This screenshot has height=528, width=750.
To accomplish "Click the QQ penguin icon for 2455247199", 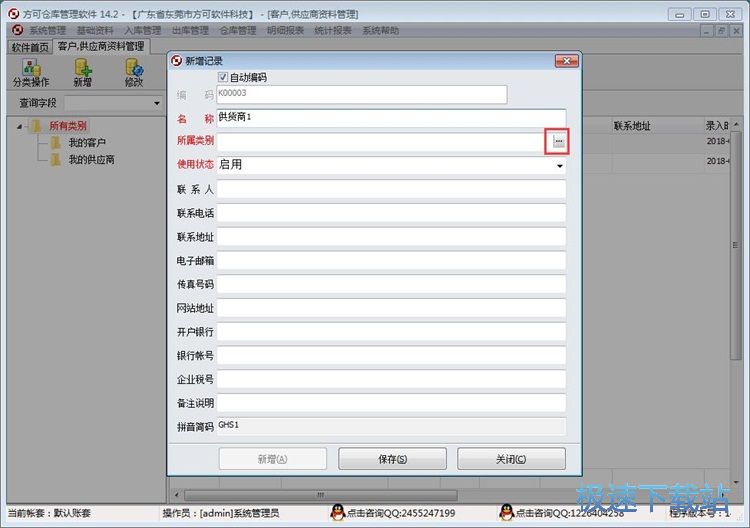I will pyautogui.click(x=338, y=513).
